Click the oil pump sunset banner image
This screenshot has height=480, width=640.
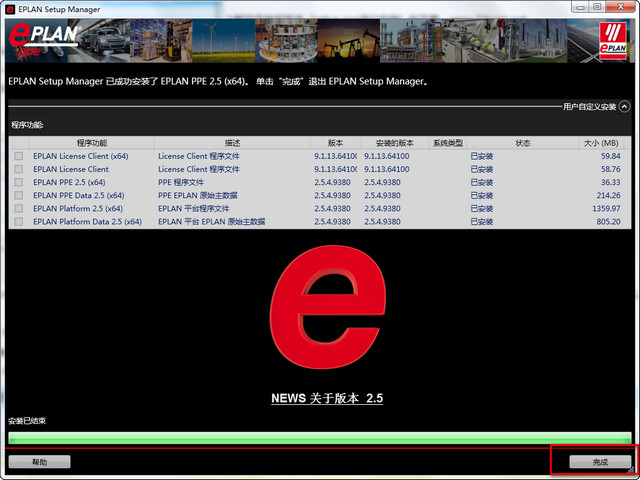coord(349,41)
